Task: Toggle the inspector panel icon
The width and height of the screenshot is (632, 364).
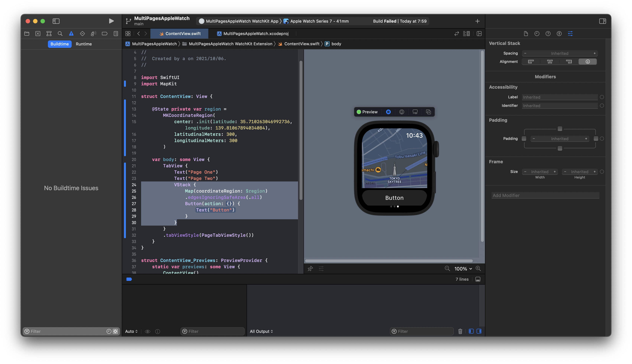Action: click(602, 21)
